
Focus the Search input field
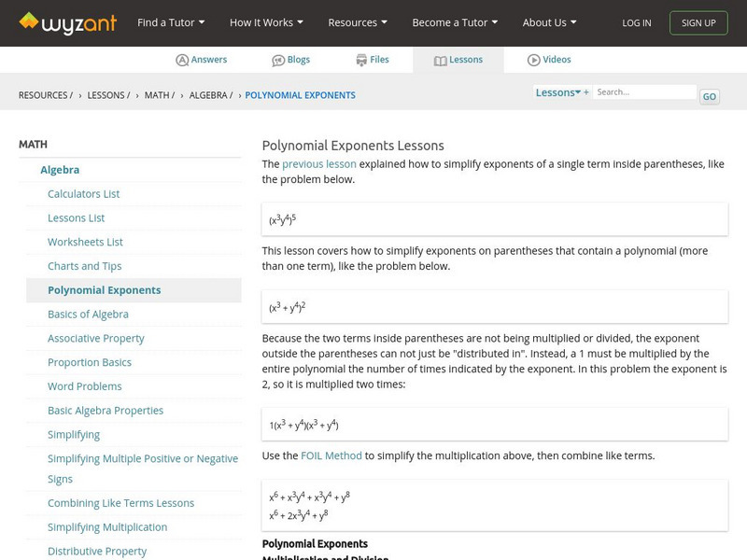pyautogui.click(x=644, y=92)
